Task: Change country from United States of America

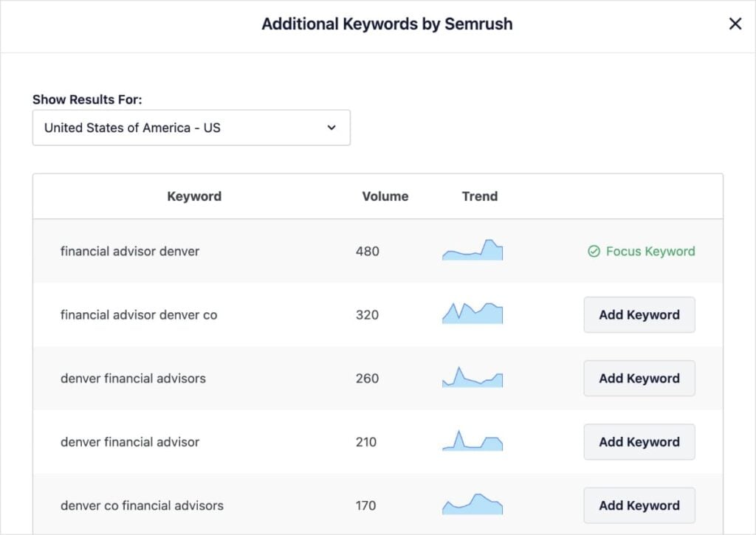Action: [190, 127]
